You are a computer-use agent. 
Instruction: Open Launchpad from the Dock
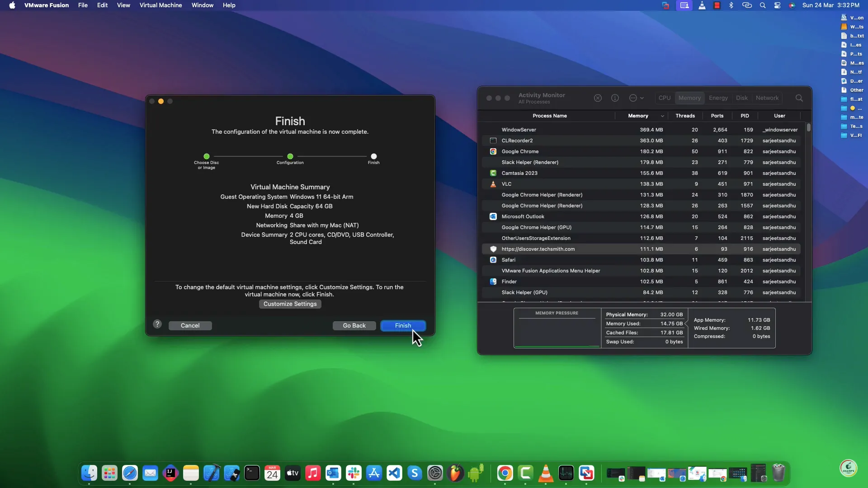[x=109, y=473]
